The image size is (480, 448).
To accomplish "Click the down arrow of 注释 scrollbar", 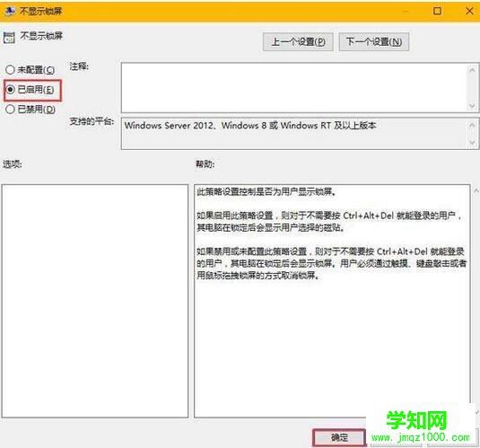I will [x=472, y=106].
